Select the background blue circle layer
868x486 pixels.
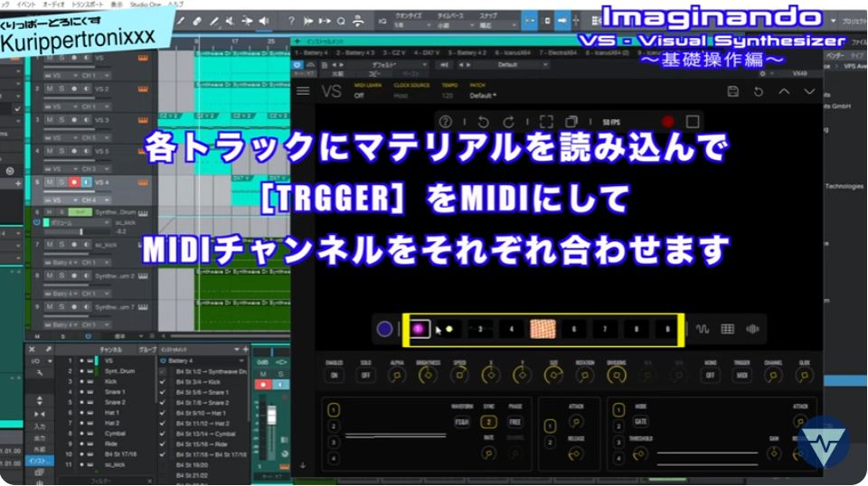click(x=384, y=329)
